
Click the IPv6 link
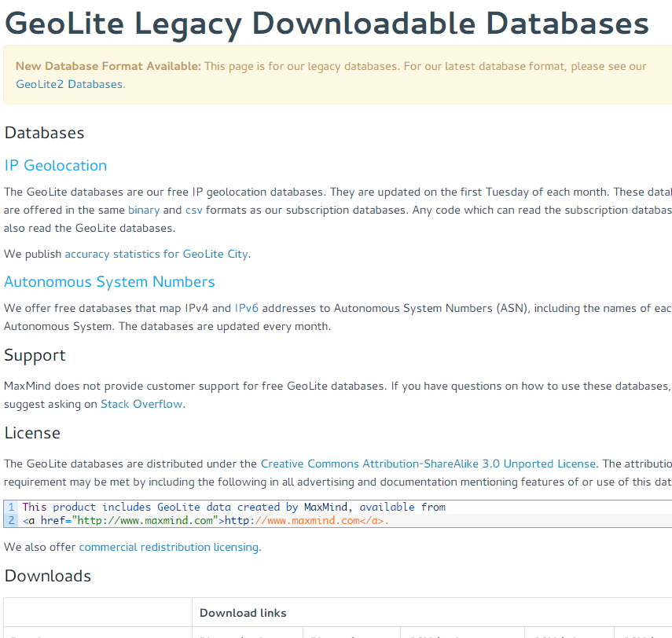coord(247,309)
